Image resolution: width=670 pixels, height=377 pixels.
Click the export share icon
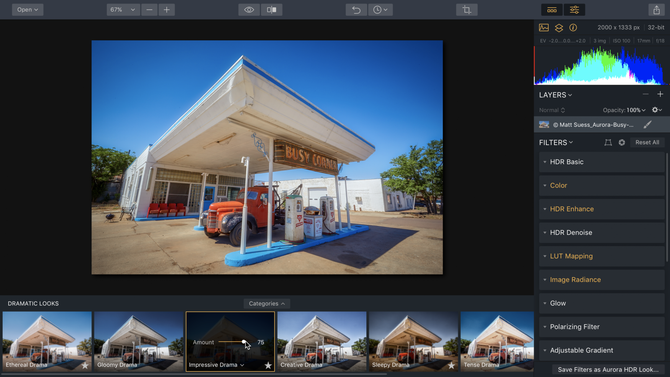click(x=656, y=10)
